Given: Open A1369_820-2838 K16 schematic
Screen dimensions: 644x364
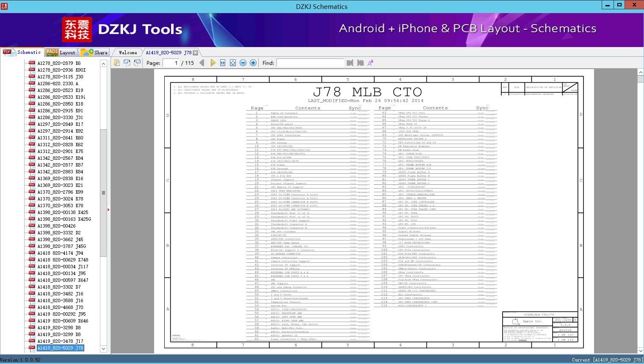Looking at the screenshot, I should [x=60, y=178].
